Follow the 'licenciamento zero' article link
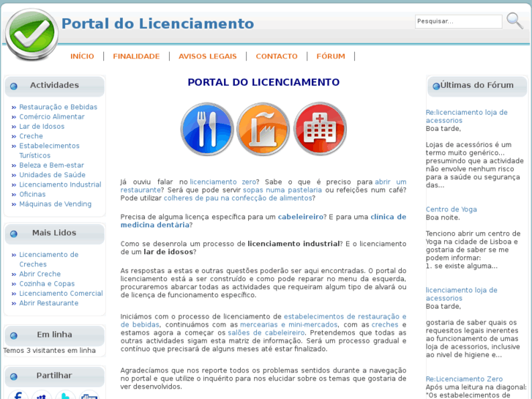This screenshot has height=399, width=532. pos(223,182)
